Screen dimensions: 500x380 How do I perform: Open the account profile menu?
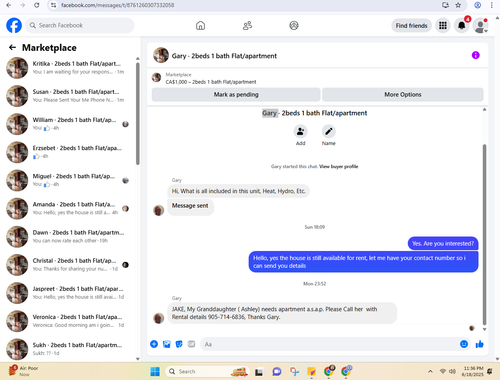[480, 25]
